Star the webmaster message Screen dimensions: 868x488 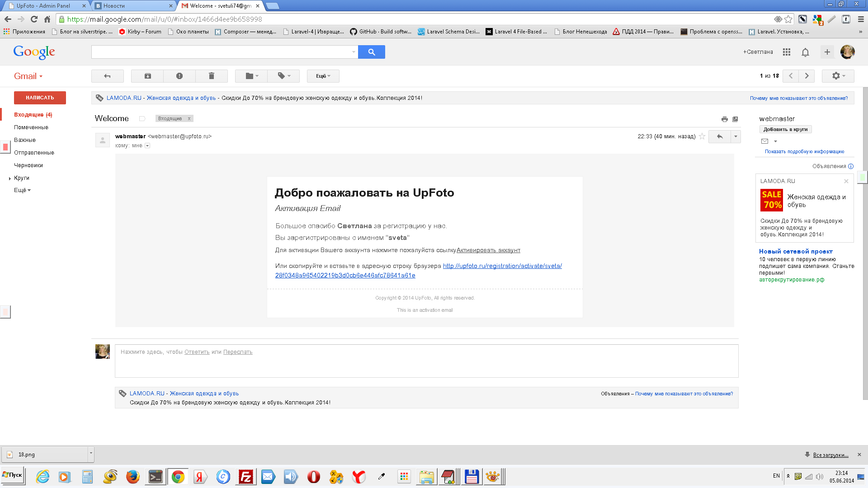click(702, 136)
